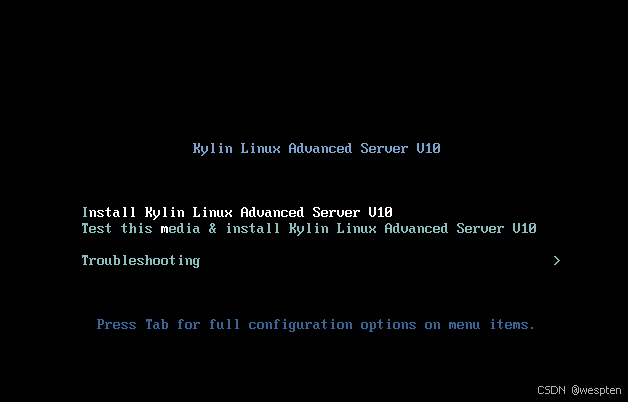Select Install Kylin Linux Advanced Server V10 entry
The height and width of the screenshot is (402, 628).
click(237, 212)
